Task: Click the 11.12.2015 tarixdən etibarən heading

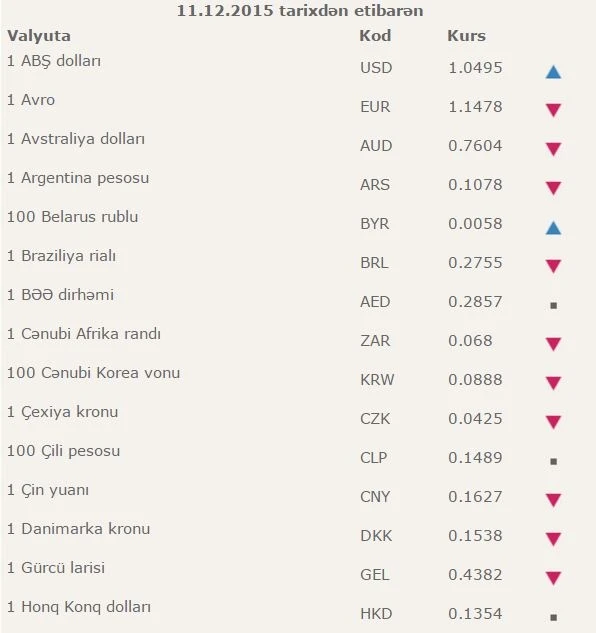Action: tap(300, 10)
